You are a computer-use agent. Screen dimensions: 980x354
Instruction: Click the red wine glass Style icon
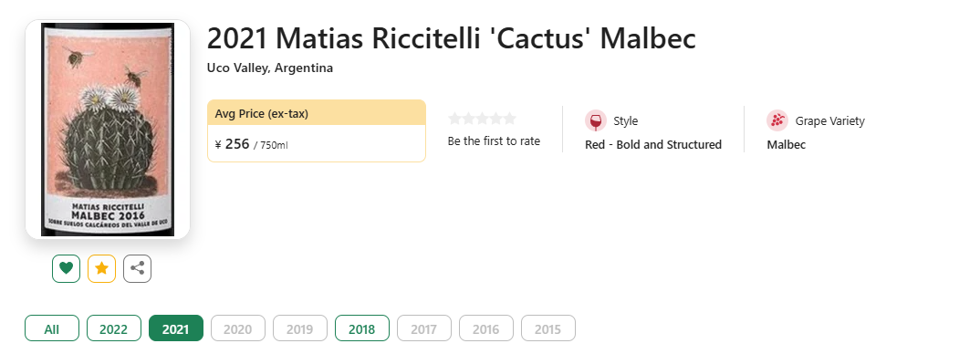point(596,120)
